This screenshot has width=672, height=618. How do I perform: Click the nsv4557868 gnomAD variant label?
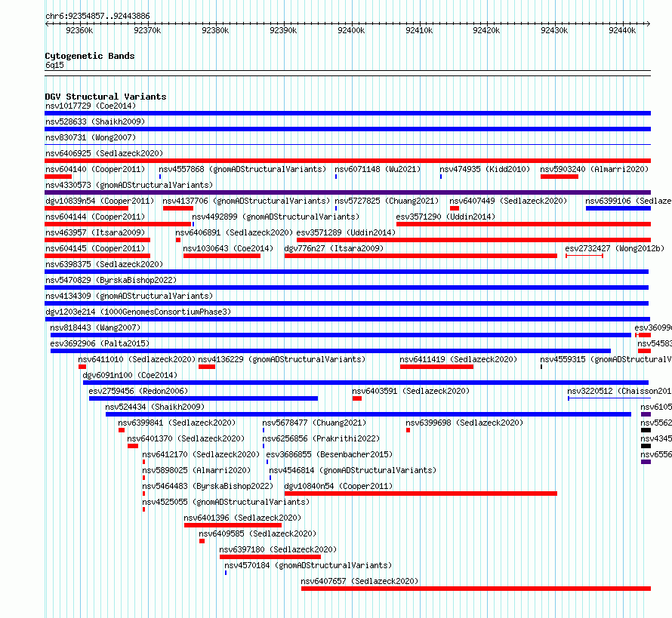coord(242,169)
